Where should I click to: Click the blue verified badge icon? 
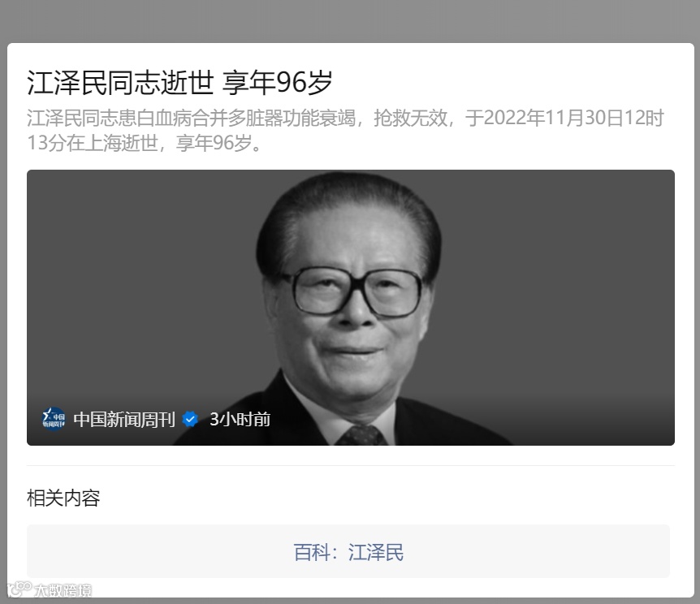tap(190, 419)
